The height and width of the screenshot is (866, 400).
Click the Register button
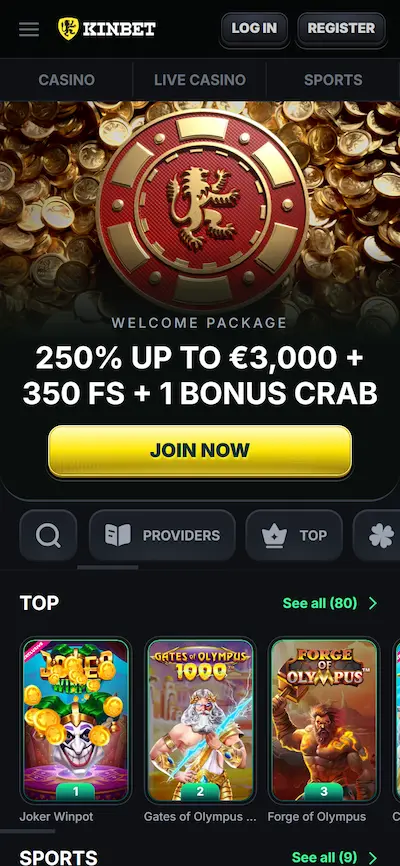pyautogui.click(x=341, y=28)
